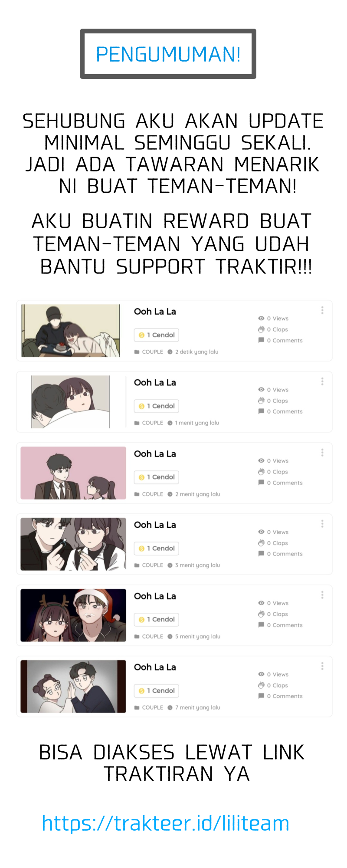
Task: Click Comments bubble icon on second post
Action: pyautogui.click(x=261, y=411)
